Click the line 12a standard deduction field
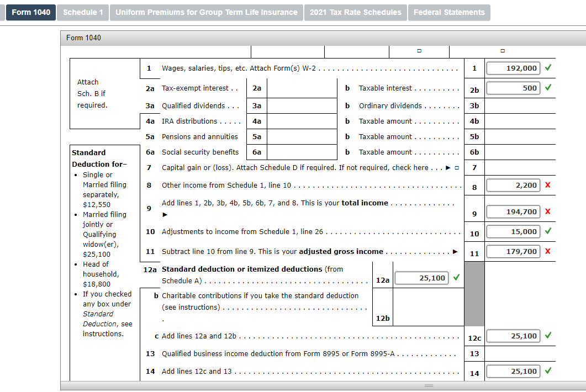This screenshot has width=586, height=392. pyautogui.click(x=421, y=278)
